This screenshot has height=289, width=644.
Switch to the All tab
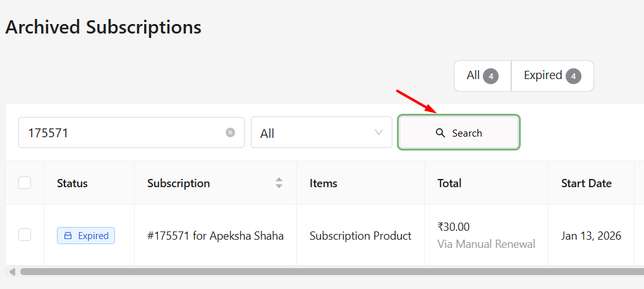(x=482, y=76)
